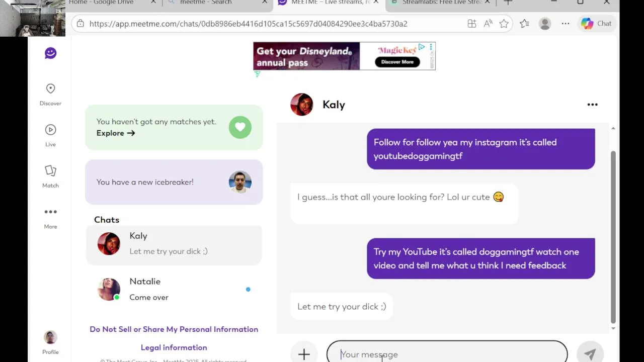Click the icebreaker user photo
Screen dimensions: 644x362
(x=240, y=182)
